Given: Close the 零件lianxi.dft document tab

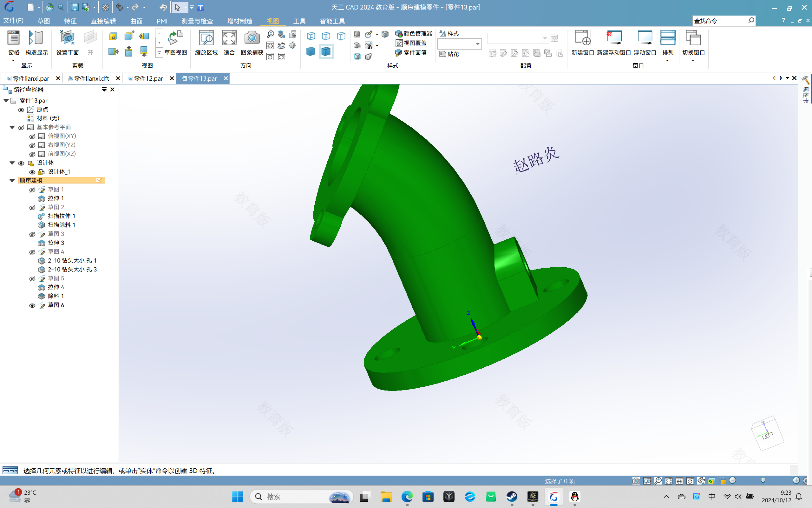Looking at the screenshot, I should (118, 78).
